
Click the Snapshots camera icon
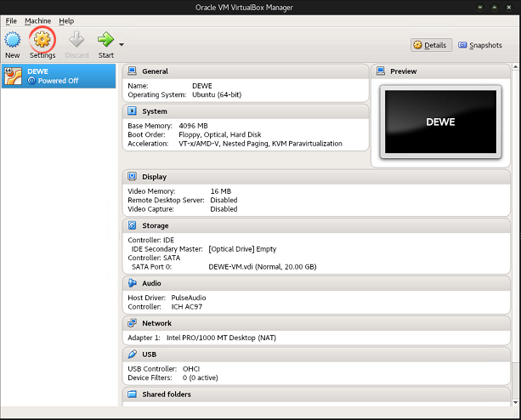[462, 45]
